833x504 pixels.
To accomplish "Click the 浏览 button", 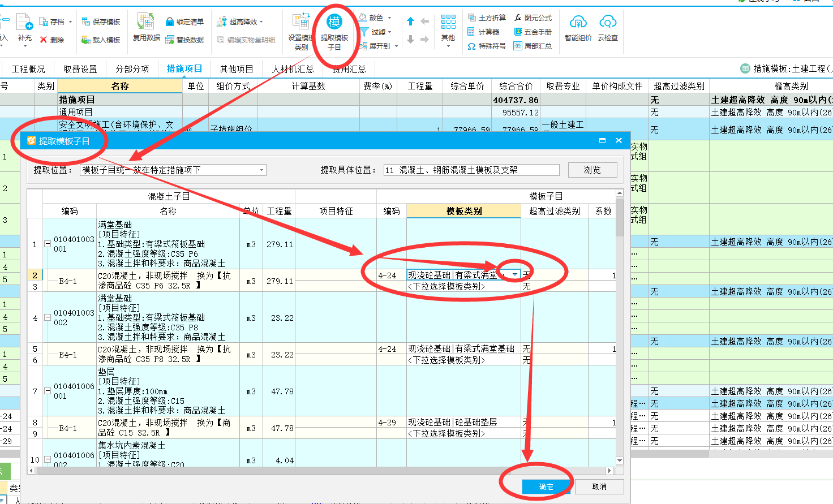I will 592,170.
